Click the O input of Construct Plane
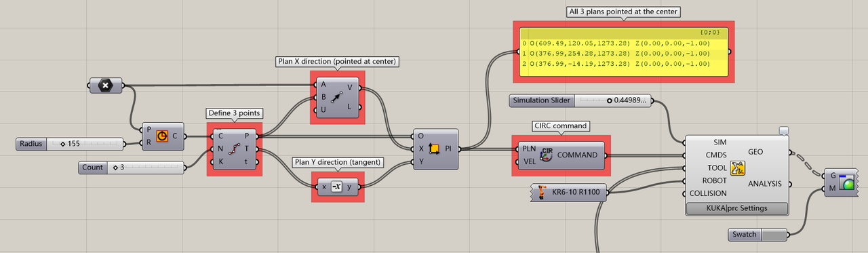 tap(421, 136)
